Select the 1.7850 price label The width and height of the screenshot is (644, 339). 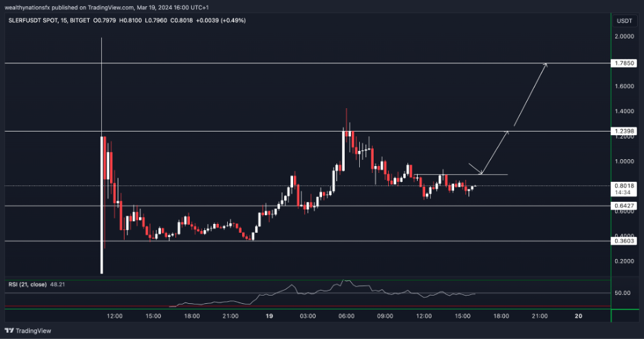click(x=625, y=63)
